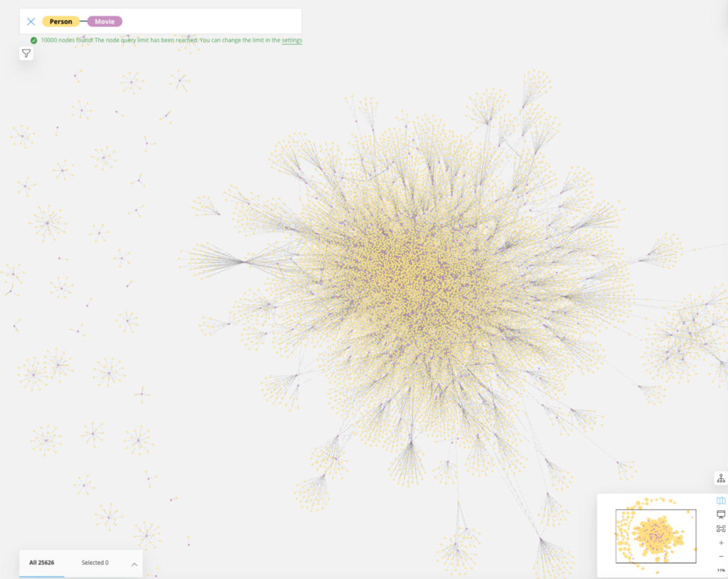This screenshot has height=579, width=728.
Task: Clear the search query with the X icon
Action: coord(31,21)
